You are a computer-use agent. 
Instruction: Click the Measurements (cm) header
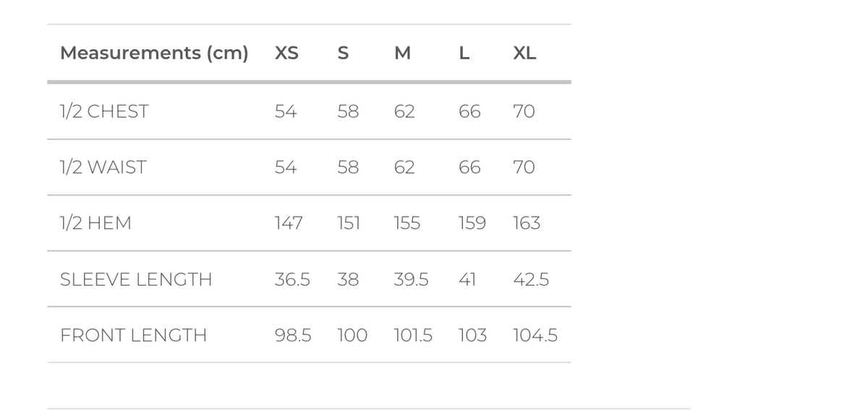click(x=154, y=53)
